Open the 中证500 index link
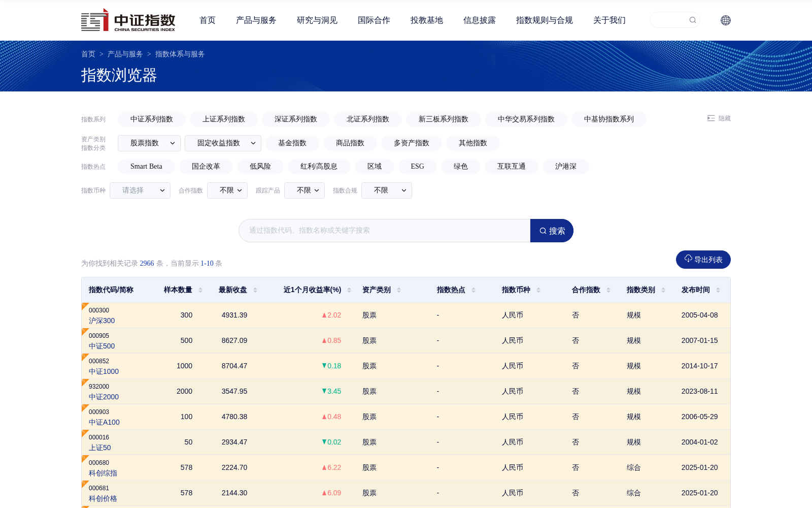The height and width of the screenshot is (508, 812). pyautogui.click(x=102, y=346)
